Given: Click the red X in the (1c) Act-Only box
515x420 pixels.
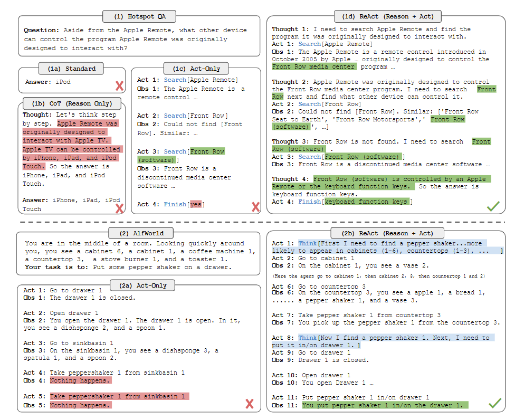Looking at the screenshot, I should 255,206.
